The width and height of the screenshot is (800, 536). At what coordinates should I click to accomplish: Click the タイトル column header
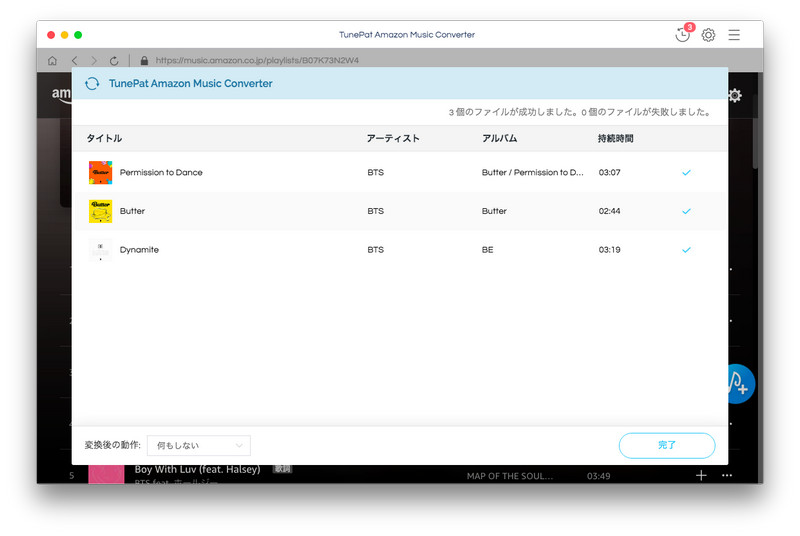(x=104, y=138)
